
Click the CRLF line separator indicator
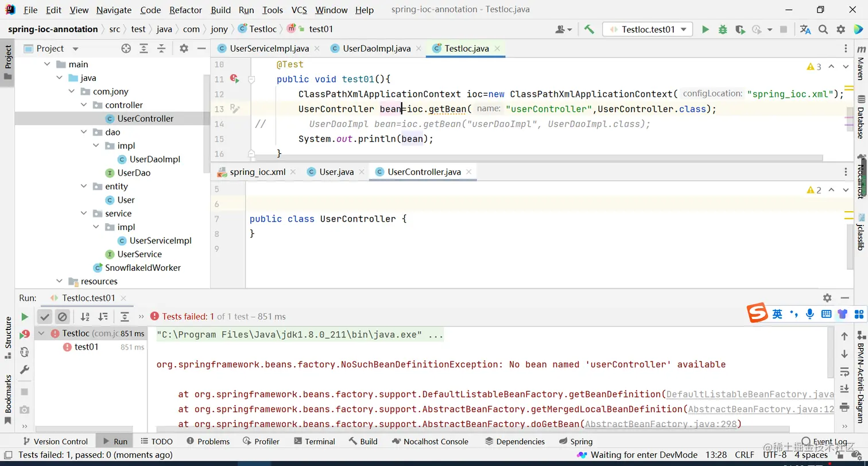[745, 455]
